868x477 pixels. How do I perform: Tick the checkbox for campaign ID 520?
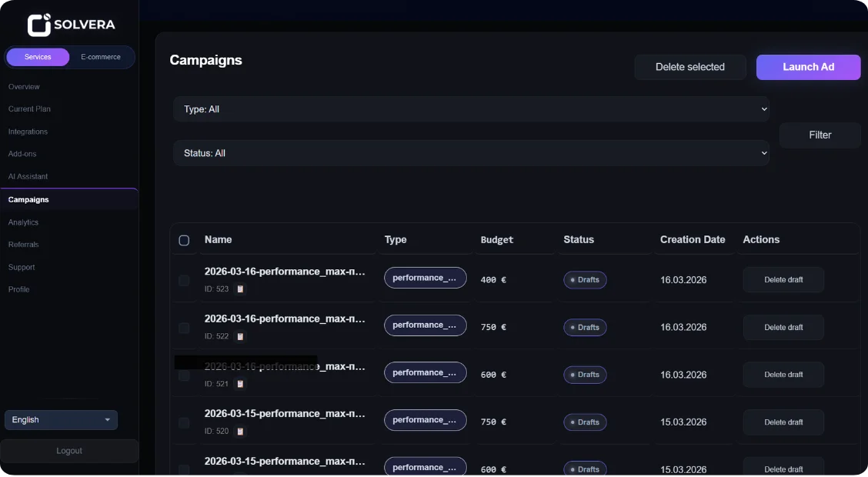pyautogui.click(x=184, y=423)
